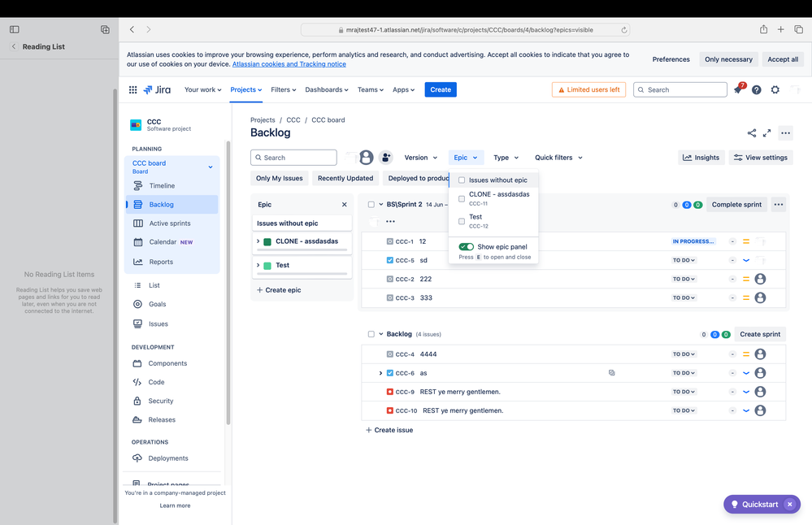Screen dimensions: 812x525
Task: Open Active sprints in the sidebar
Action: (169, 223)
